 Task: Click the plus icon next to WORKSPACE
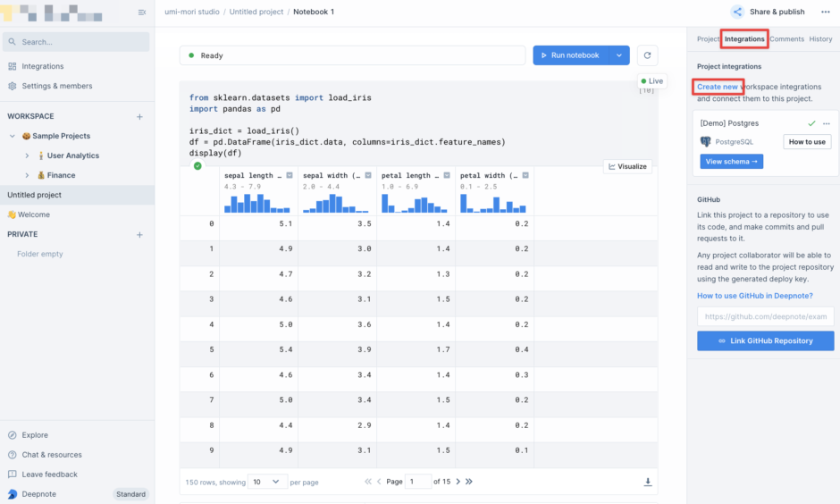point(139,117)
